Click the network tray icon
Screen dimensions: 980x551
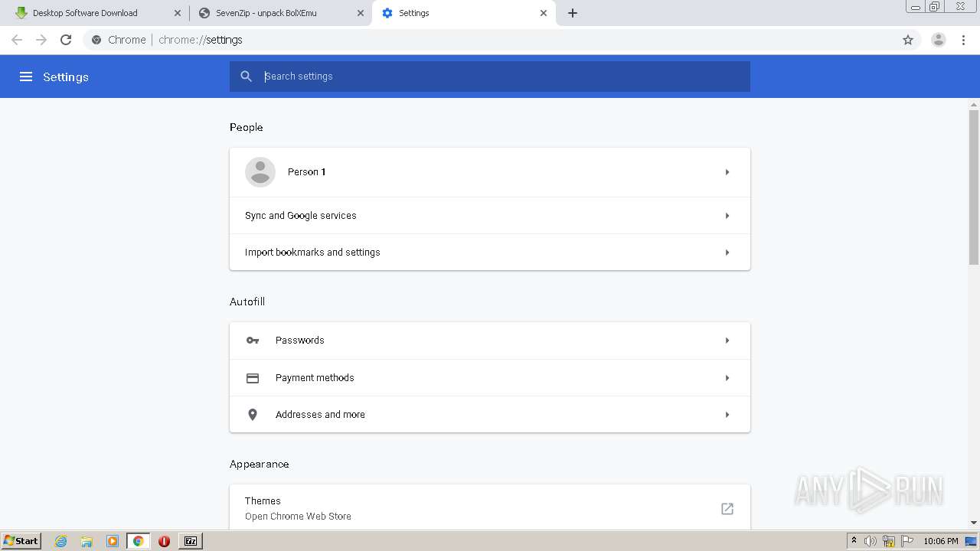(x=889, y=541)
